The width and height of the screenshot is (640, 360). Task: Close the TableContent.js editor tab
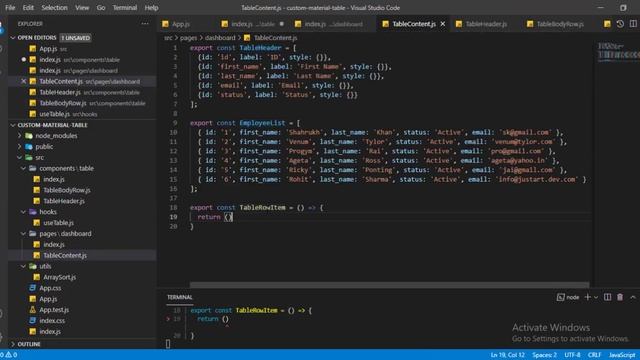[443, 24]
